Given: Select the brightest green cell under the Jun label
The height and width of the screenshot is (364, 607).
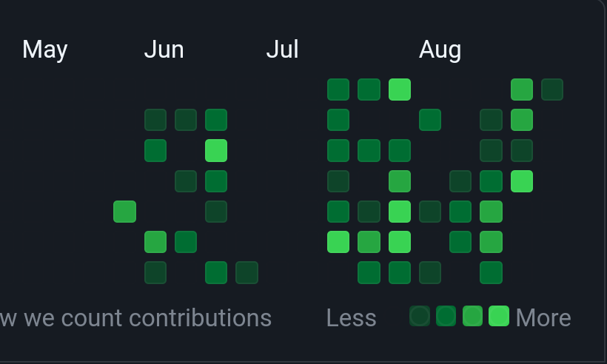Looking at the screenshot, I should click(216, 150).
